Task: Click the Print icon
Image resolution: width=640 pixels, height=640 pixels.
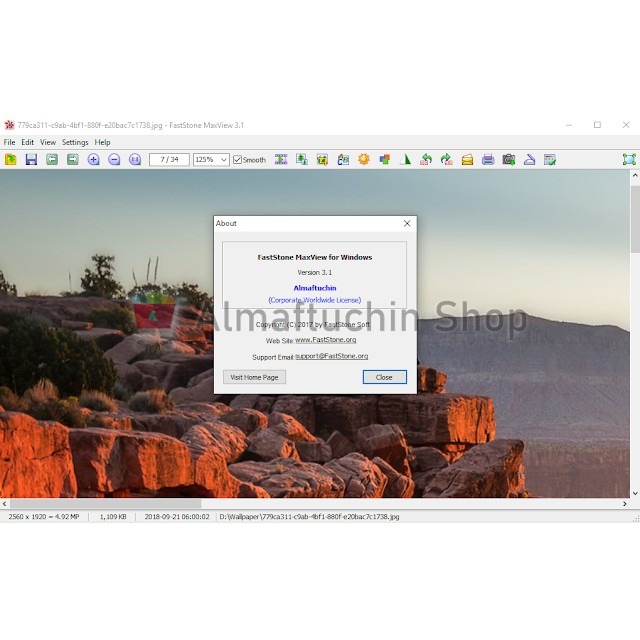Action: tap(488, 159)
